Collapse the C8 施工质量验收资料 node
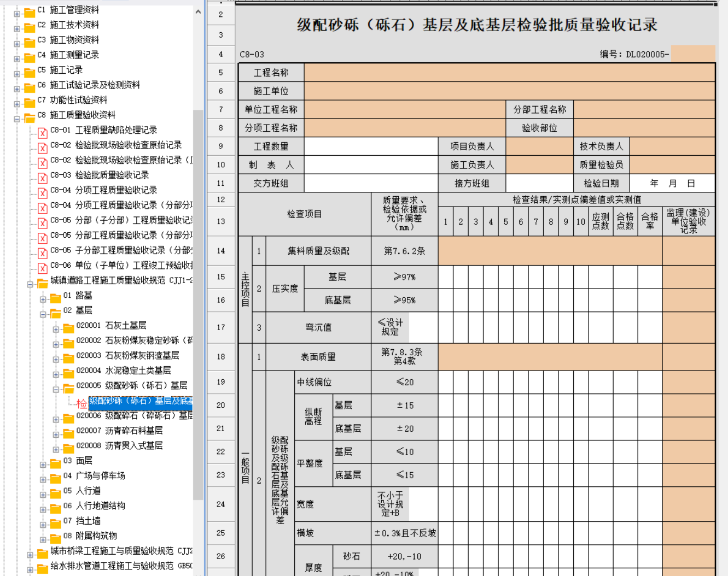This screenshot has height=576, width=728. click(17, 118)
